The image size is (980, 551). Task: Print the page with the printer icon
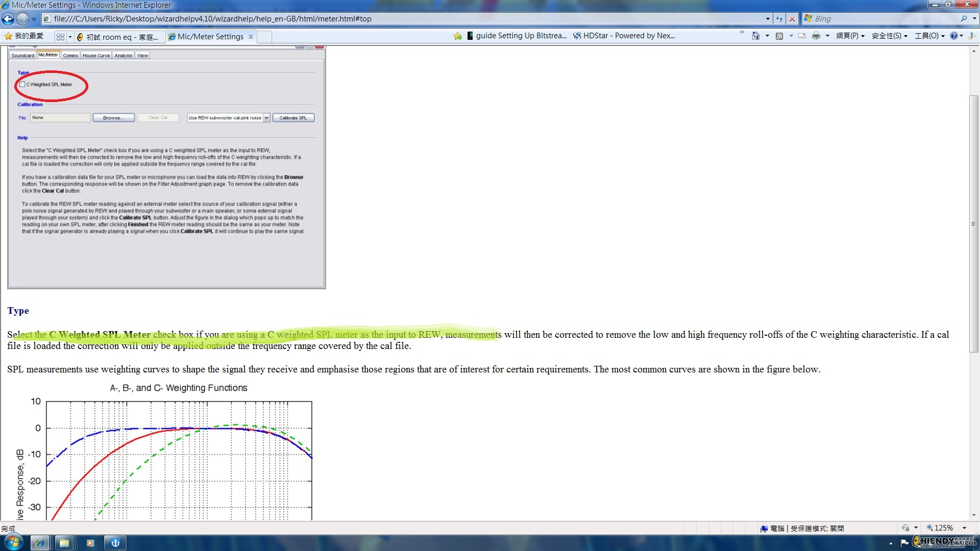coord(816,36)
